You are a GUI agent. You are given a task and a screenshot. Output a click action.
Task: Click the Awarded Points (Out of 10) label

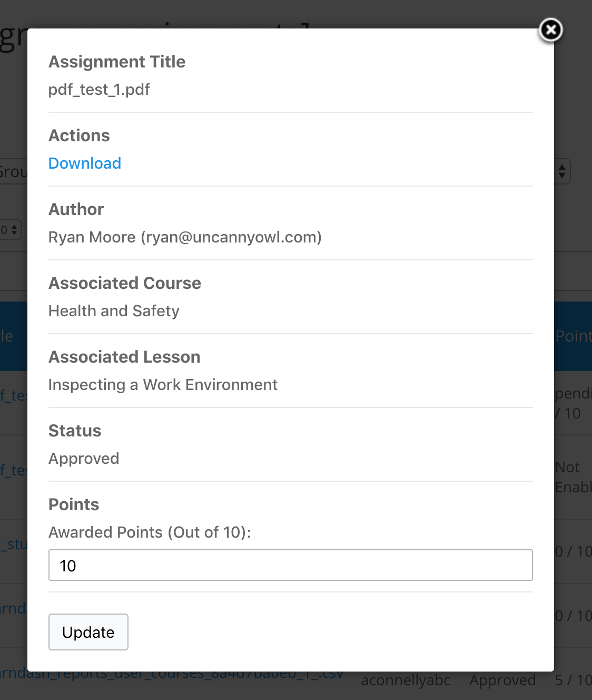[x=150, y=532]
